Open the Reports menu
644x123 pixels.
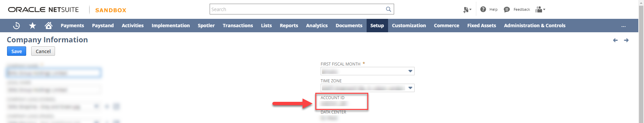tap(289, 26)
